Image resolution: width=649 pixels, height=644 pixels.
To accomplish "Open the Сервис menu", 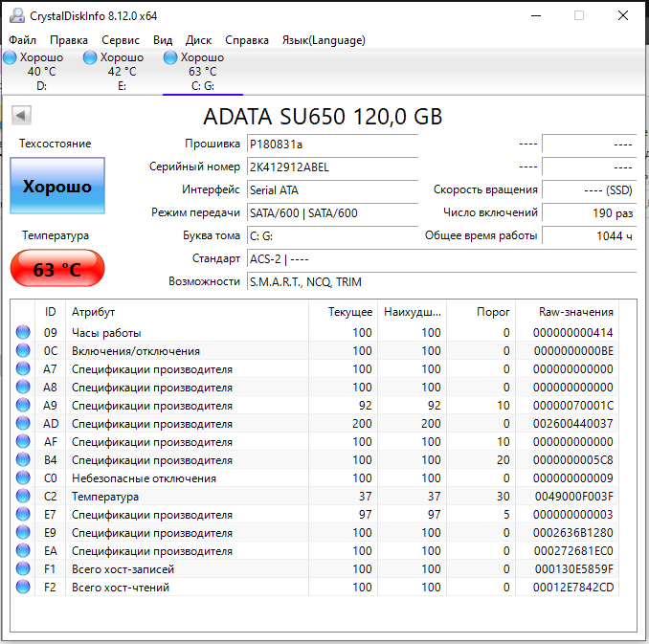I will coord(121,40).
